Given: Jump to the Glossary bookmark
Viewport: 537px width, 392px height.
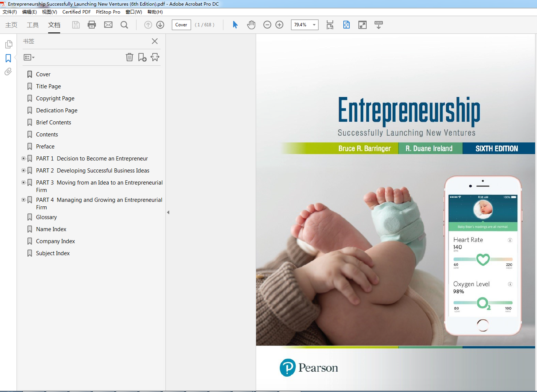Looking at the screenshot, I should click(x=46, y=217).
